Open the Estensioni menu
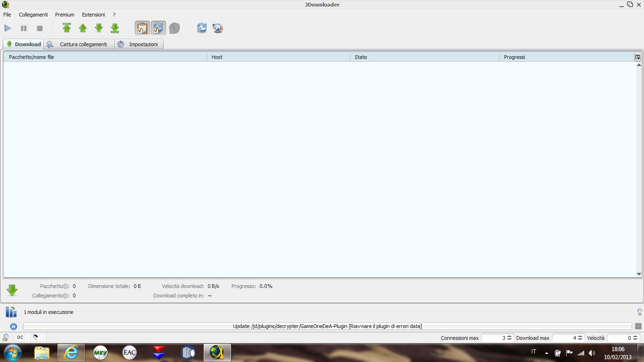The height and width of the screenshot is (362, 644). 93,15
